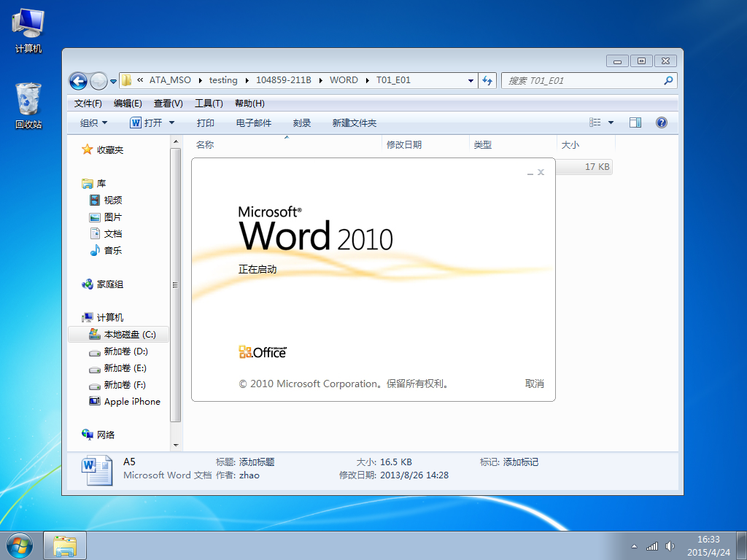Click the magnifier search icon

click(668, 80)
